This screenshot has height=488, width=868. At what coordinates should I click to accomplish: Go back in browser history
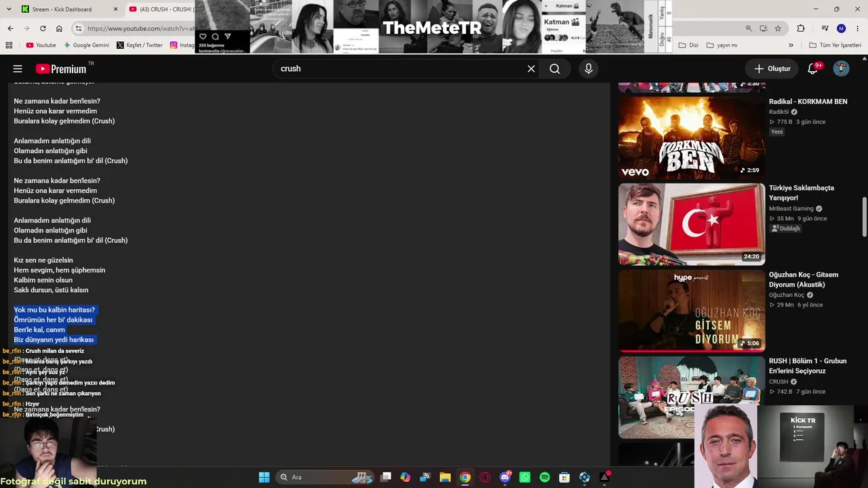[x=10, y=28]
